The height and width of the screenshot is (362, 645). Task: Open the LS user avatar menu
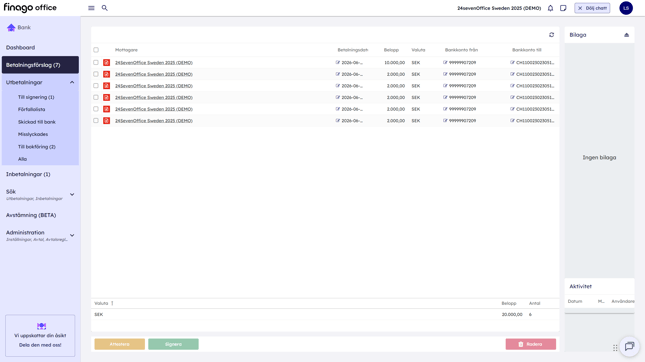626,8
